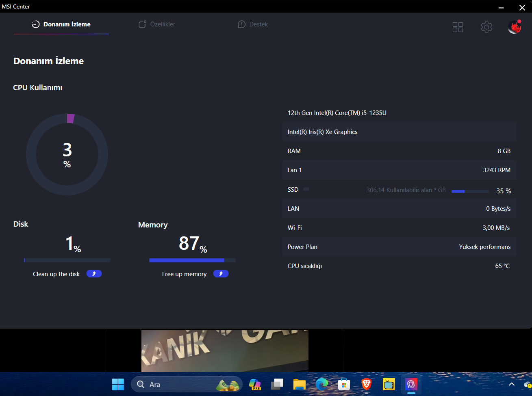Screen dimensions: 532x396
Task: Click the 35 % SSD usage value
Action: pyautogui.click(x=504, y=191)
